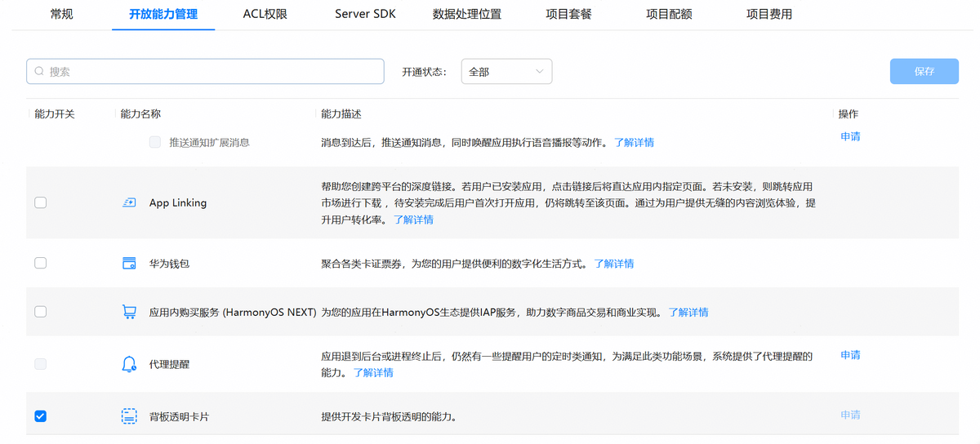980x444 pixels.
Task: Click the magnifier icon in search box
Action: coord(39,72)
